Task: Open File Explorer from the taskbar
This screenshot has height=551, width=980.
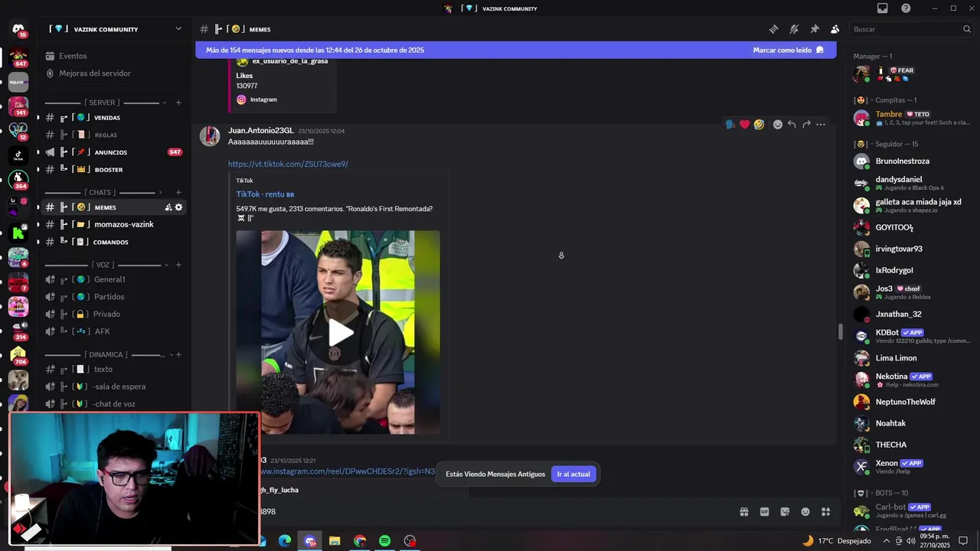Action: click(x=335, y=541)
